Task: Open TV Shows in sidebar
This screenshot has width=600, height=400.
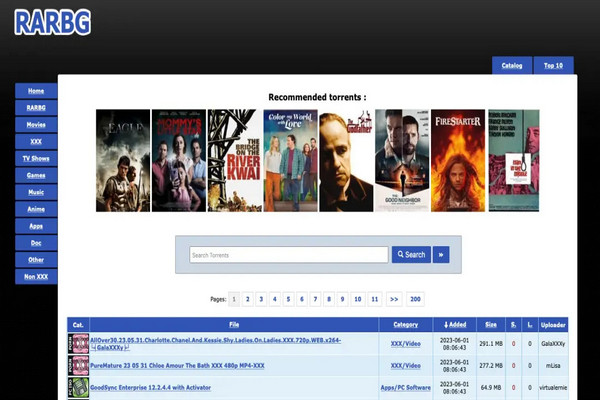Action: click(36, 158)
